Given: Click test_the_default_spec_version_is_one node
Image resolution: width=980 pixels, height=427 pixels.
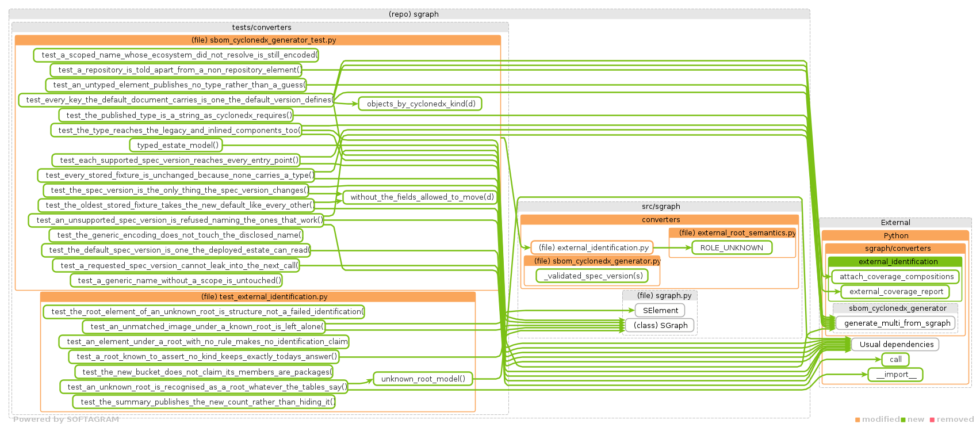Looking at the screenshot, I should pyautogui.click(x=176, y=250).
